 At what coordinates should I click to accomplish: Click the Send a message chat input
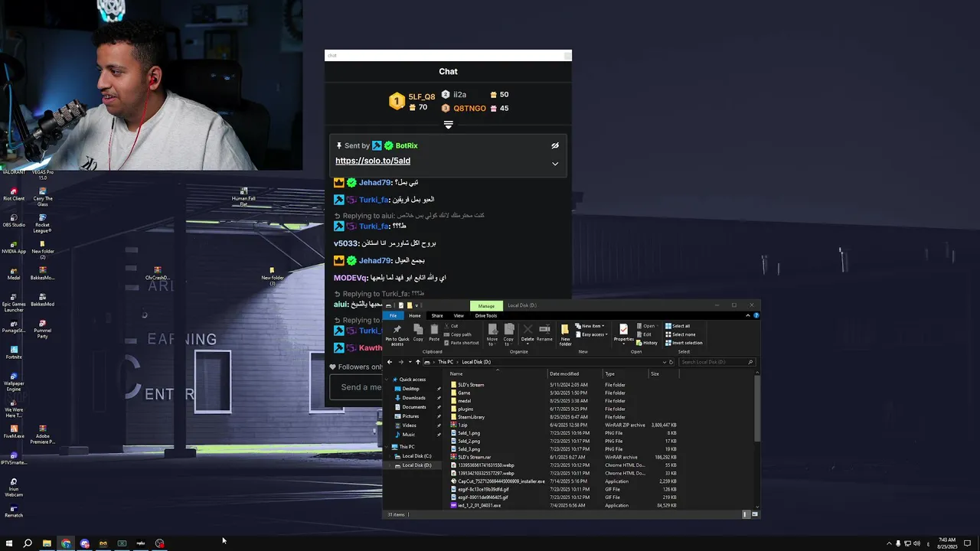356,387
